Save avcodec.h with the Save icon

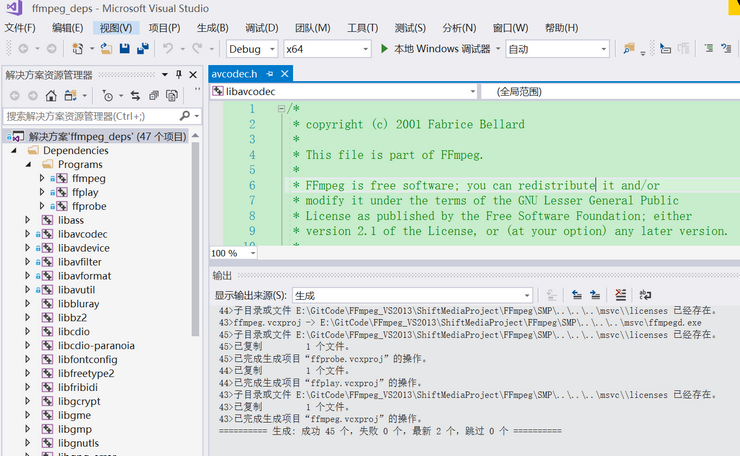(125, 49)
